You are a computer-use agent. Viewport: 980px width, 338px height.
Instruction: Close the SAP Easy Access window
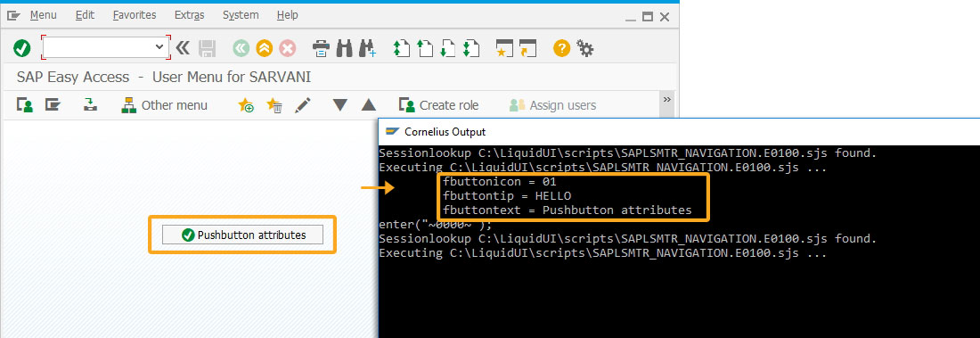(665, 17)
